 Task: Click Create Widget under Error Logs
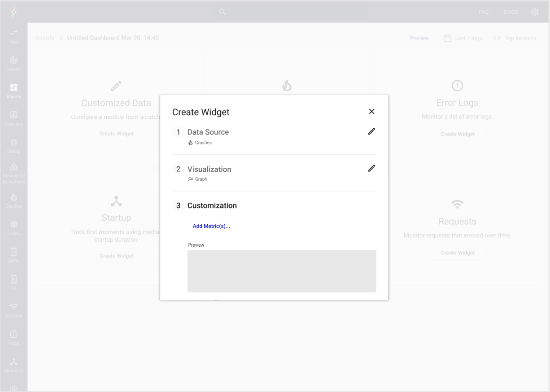[x=458, y=134]
